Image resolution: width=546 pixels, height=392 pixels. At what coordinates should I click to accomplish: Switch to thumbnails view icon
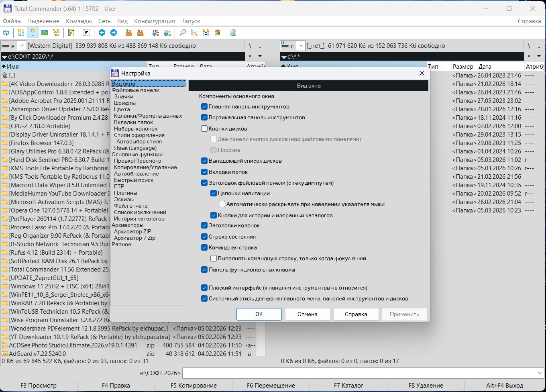45,33
